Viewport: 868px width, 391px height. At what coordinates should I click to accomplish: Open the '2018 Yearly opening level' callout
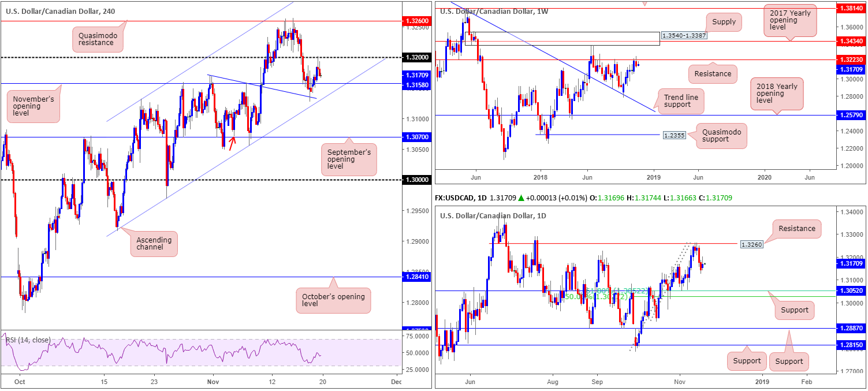776,94
